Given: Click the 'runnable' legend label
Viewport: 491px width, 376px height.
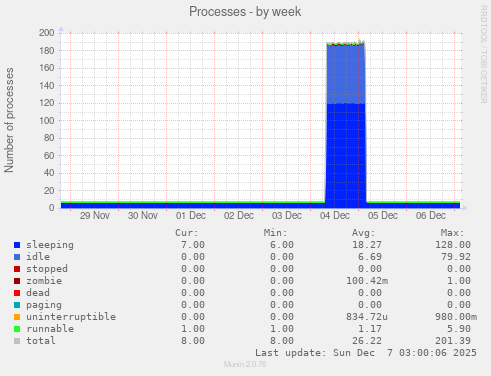Looking at the screenshot, I should click(x=50, y=329).
